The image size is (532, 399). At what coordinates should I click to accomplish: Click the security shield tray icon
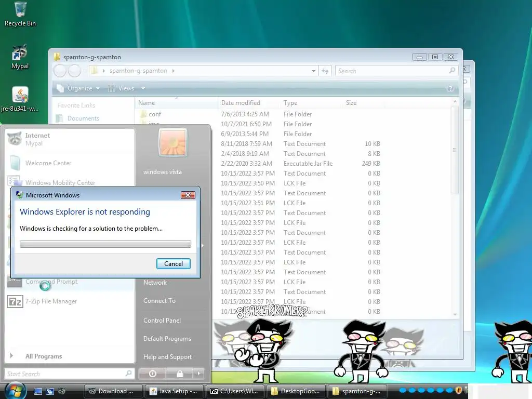click(458, 391)
